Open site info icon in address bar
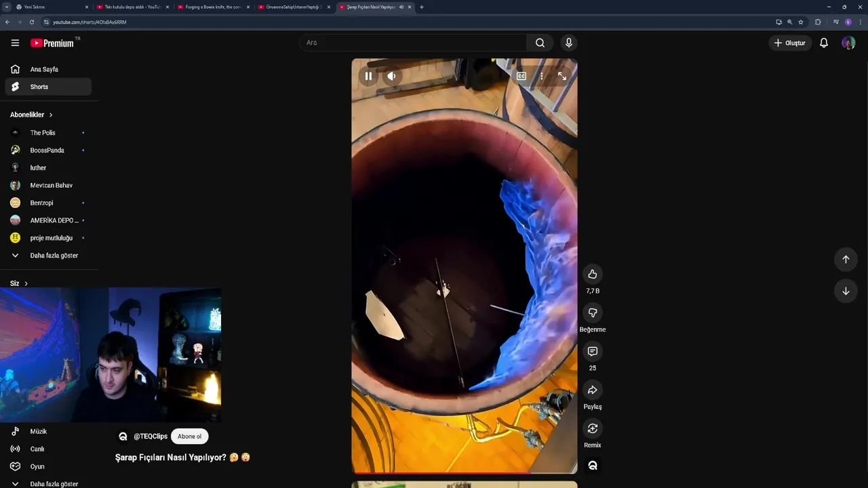868x488 pixels. point(46,22)
